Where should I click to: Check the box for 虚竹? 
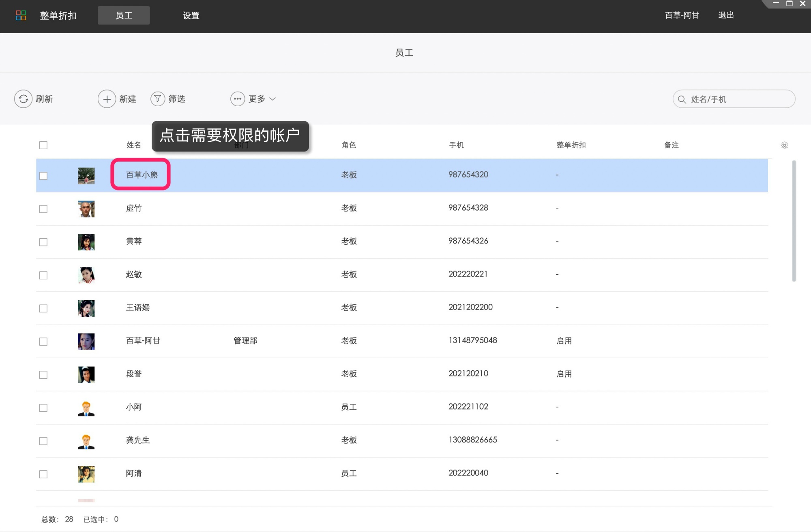click(x=43, y=209)
